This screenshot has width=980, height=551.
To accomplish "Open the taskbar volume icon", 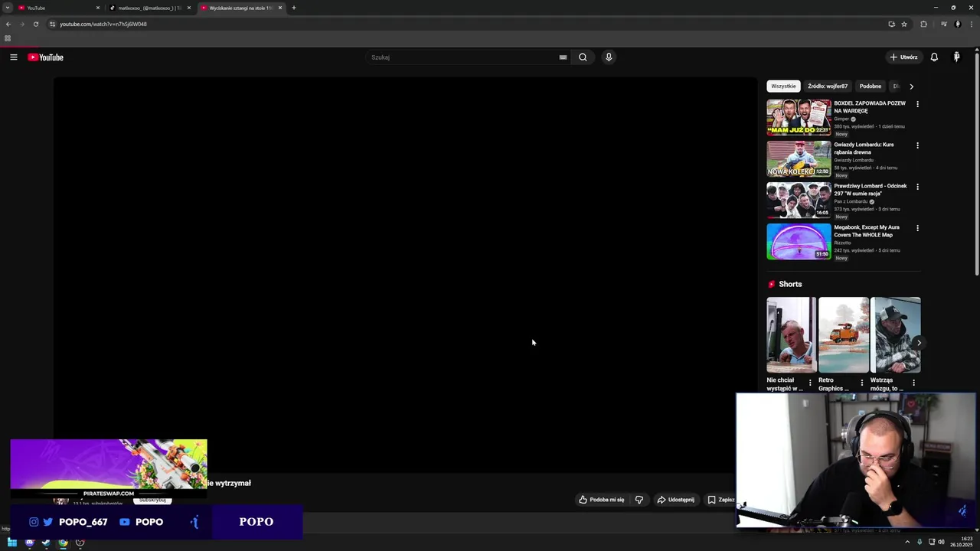I will click(x=941, y=543).
